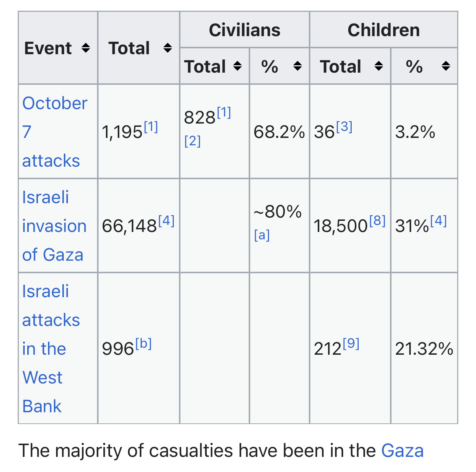Open citation [4] beside 31%

(x=438, y=221)
